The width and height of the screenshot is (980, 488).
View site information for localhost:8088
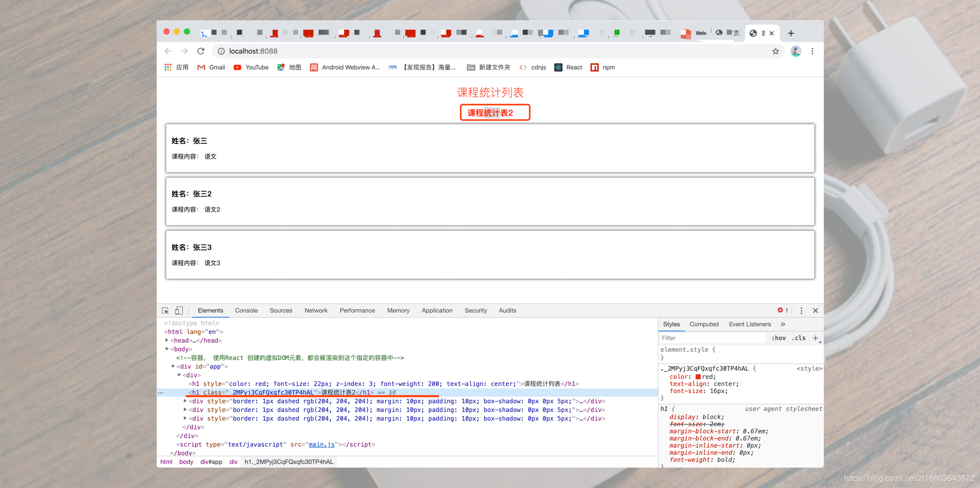[x=221, y=51]
